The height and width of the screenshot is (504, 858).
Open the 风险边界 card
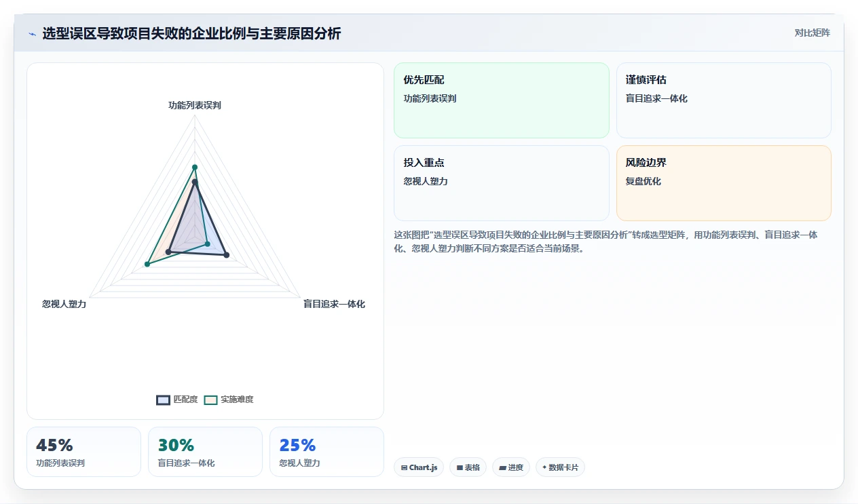click(x=724, y=183)
